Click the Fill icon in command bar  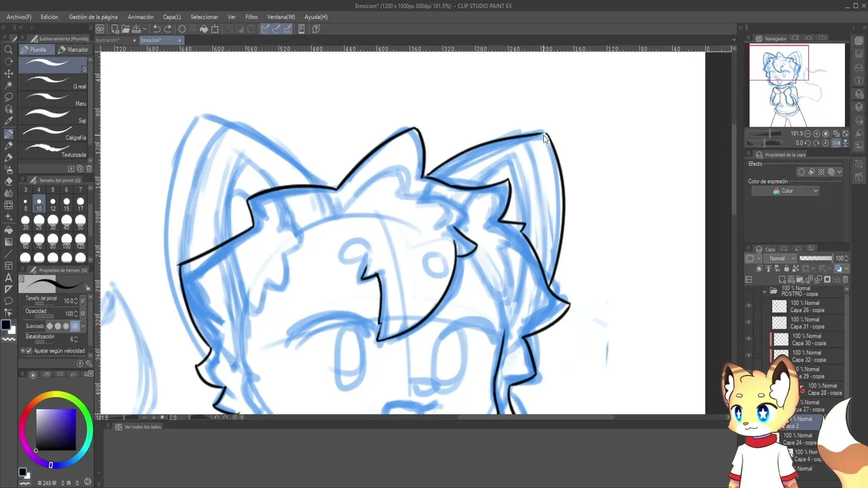click(203, 28)
